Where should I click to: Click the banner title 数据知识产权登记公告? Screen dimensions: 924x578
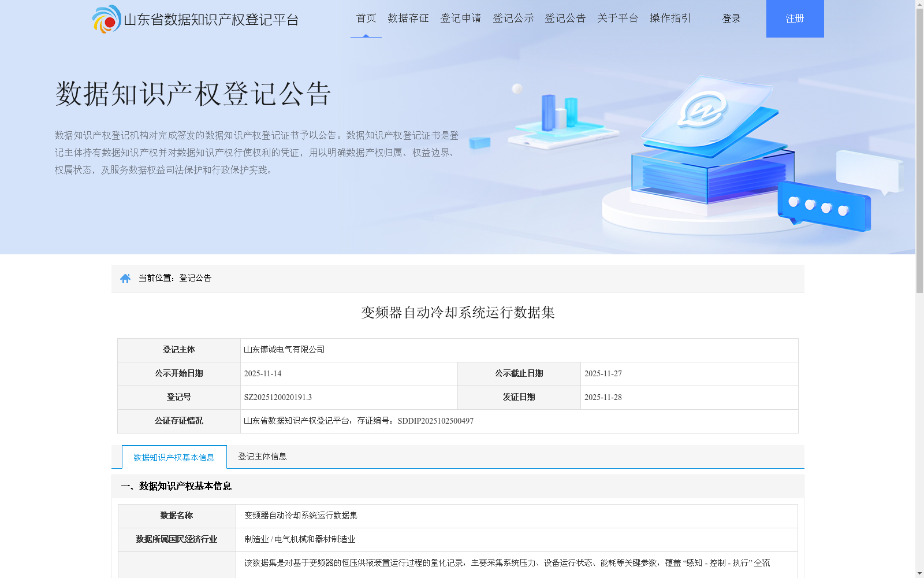coord(193,94)
